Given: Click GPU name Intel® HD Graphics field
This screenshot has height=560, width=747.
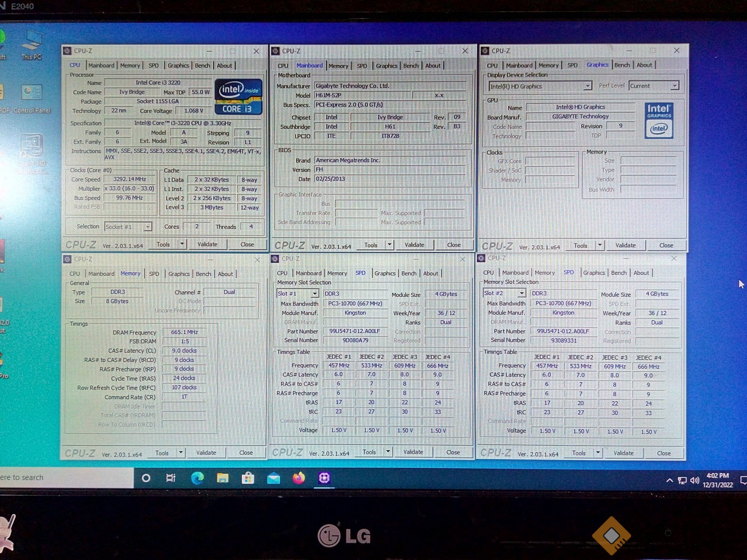Looking at the screenshot, I should tap(580, 107).
